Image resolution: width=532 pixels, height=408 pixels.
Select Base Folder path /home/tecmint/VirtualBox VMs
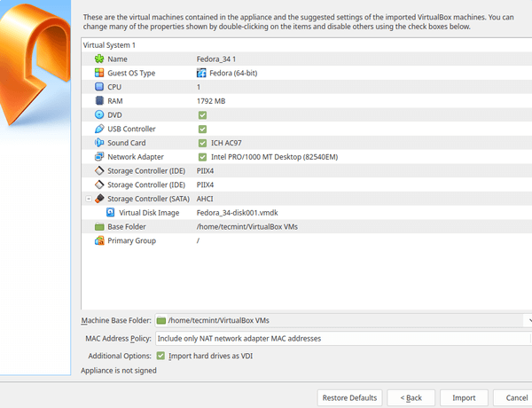pyautogui.click(x=247, y=226)
